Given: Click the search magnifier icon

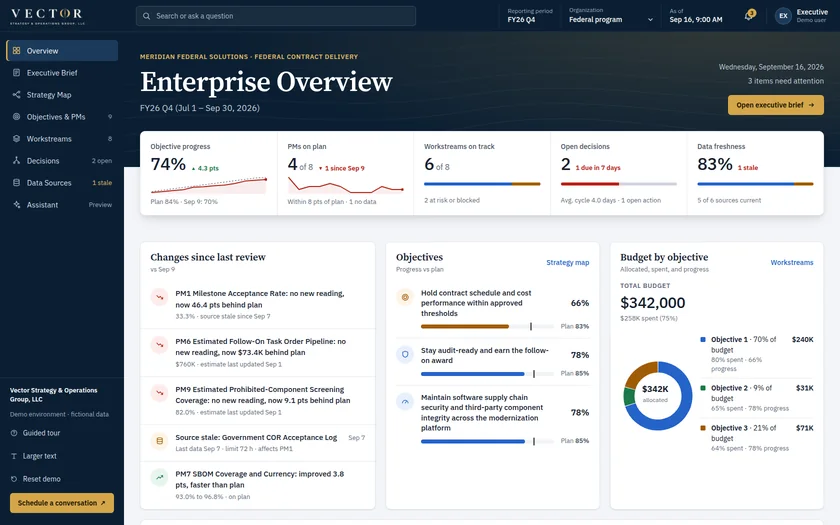Looking at the screenshot, I should (146, 16).
